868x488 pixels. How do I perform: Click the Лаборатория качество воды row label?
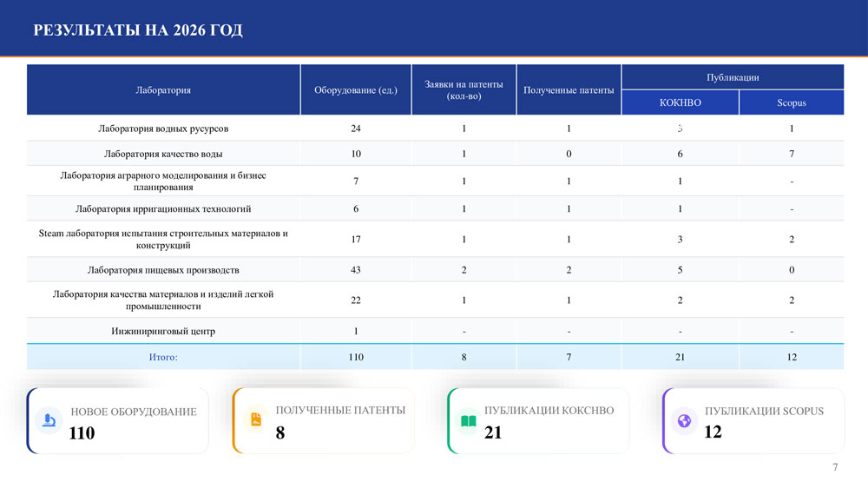(163, 154)
